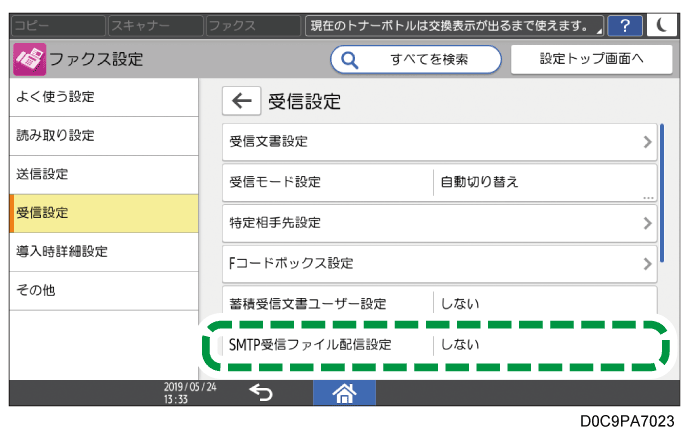Go back using the arrow beside 受信設定 title
Viewport: 687px width, 435px height.
tap(241, 101)
